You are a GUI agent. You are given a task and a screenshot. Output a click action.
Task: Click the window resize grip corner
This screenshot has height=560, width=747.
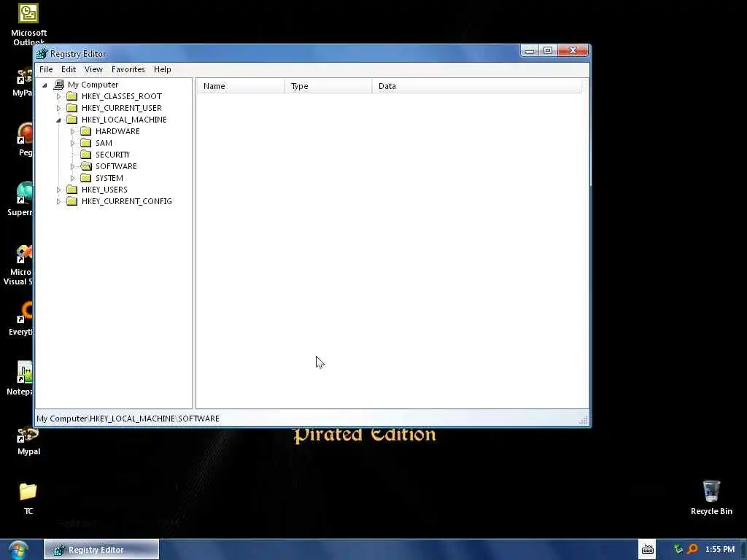pyautogui.click(x=584, y=419)
